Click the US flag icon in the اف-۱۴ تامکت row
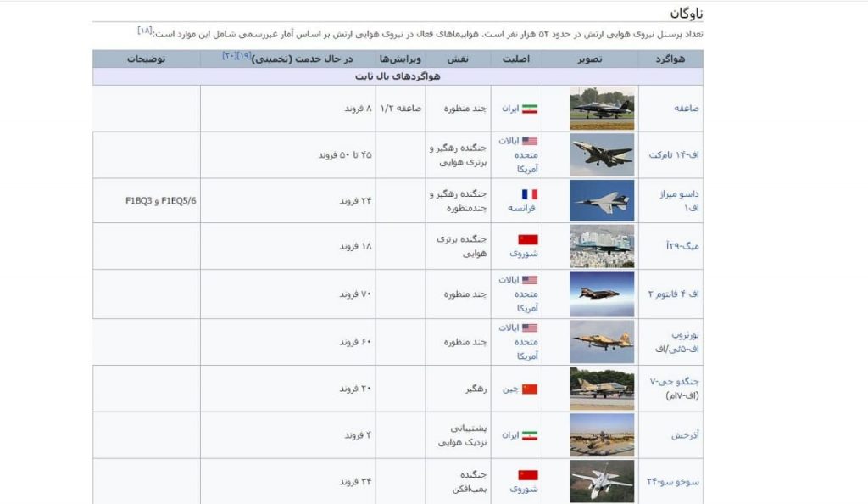868x504 pixels. (x=530, y=141)
